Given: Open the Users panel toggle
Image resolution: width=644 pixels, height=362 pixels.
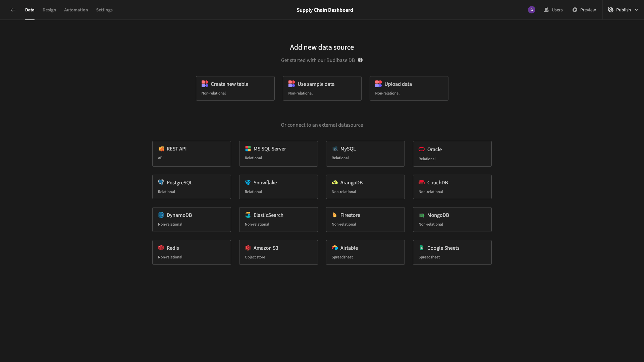Looking at the screenshot, I should pos(553,10).
